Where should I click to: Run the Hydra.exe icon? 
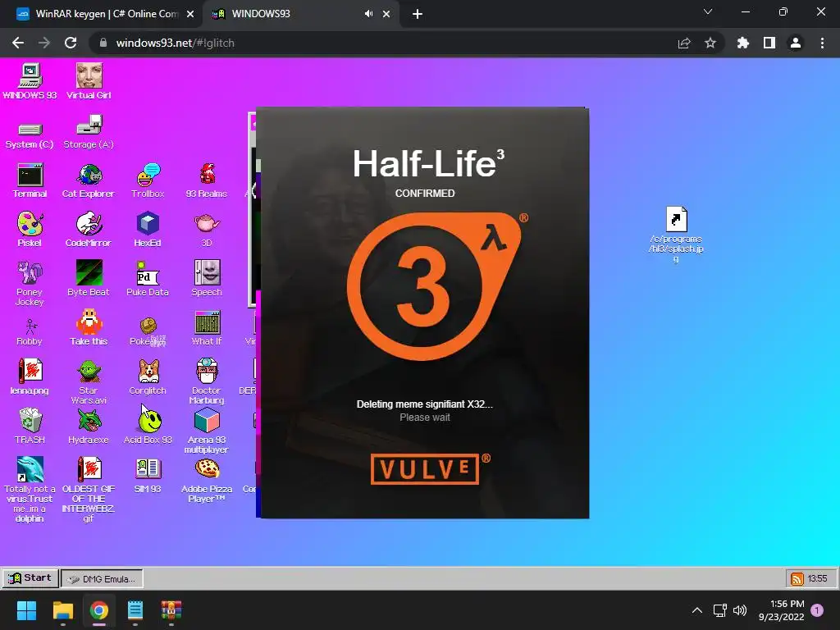click(89, 427)
